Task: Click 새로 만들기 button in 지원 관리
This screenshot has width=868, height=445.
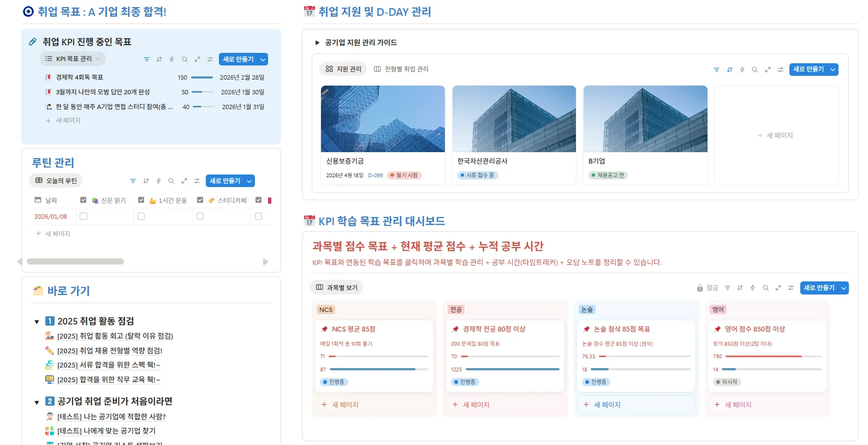Action: click(x=808, y=70)
